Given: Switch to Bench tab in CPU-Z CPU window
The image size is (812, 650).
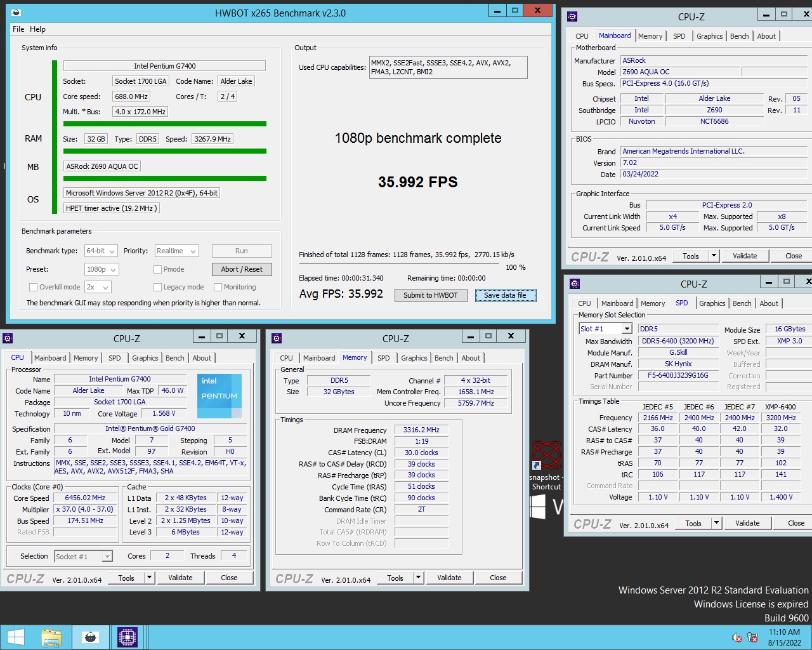Looking at the screenshot, I should click(175, 358).
